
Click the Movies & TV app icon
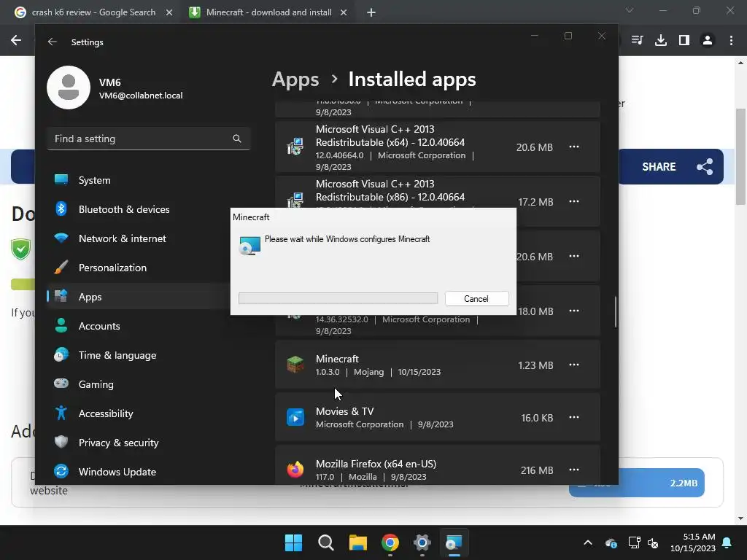pos(295,417)
